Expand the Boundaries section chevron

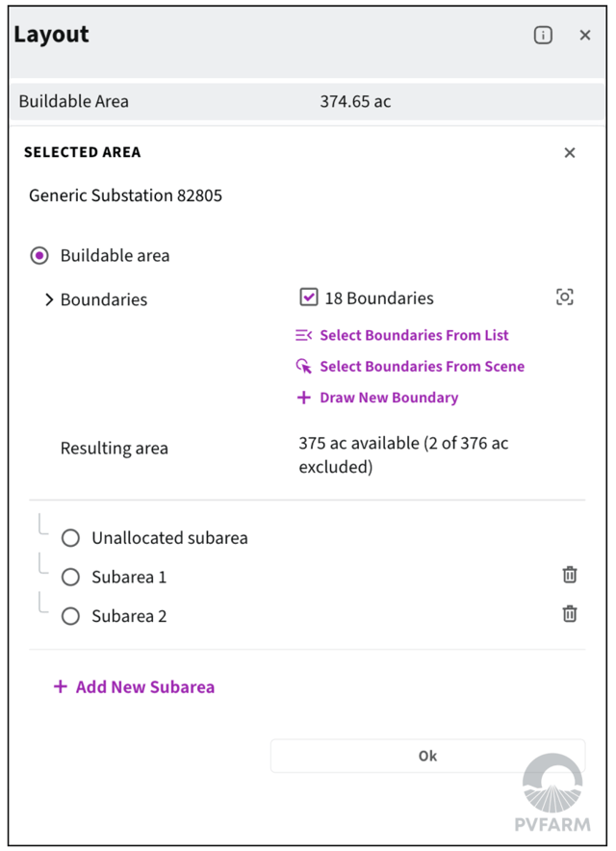tap(48, 299)
